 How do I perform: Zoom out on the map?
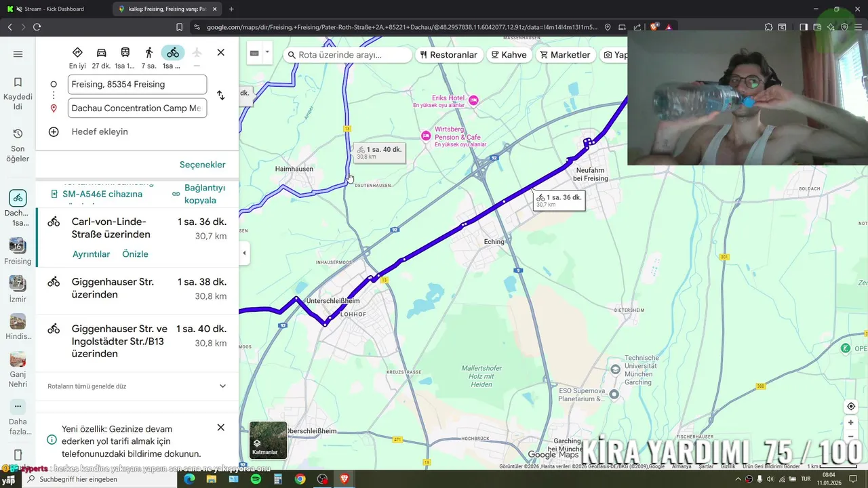[850, 437]
